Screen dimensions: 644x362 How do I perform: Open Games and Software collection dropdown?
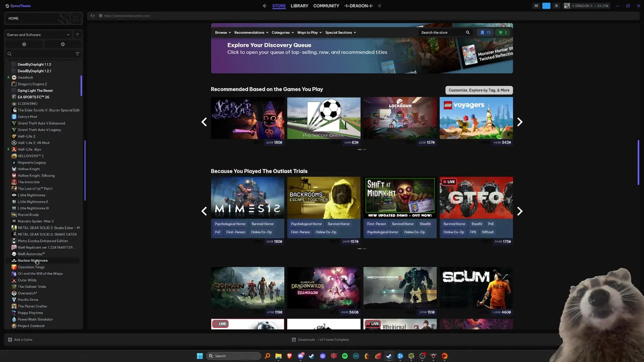click(x=38, y=35)
